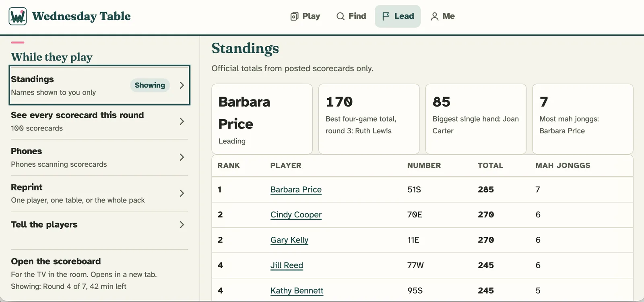The image size is (644, 302).
Task: Click the Play tab's cards icon
Action: 294,16
